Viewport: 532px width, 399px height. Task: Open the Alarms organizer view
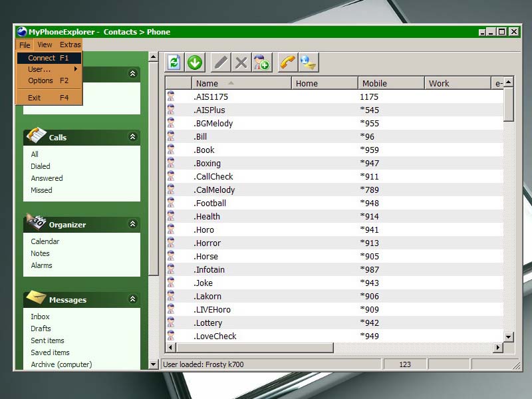pos(41,265)
